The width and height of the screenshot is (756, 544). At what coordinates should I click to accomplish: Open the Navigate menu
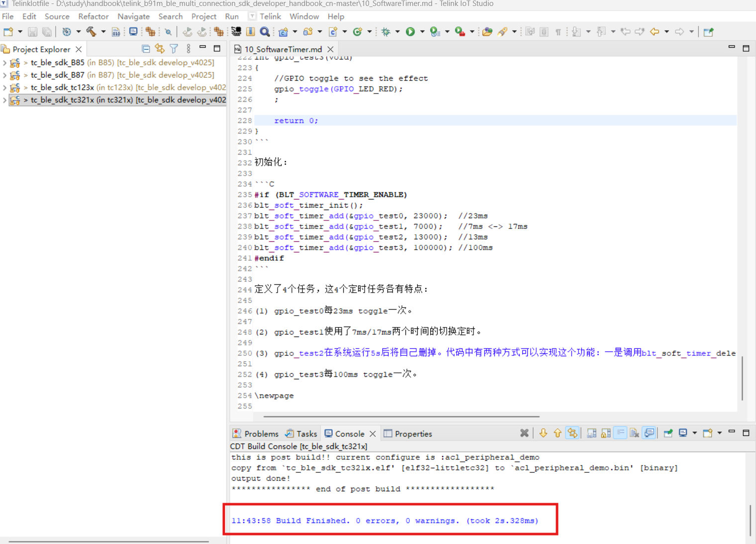click(133, 16)
